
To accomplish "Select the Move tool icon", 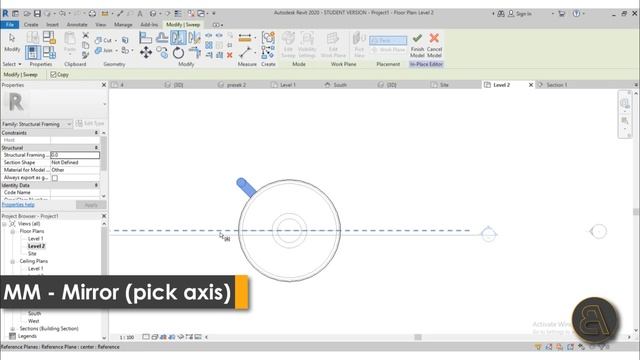I will 146,53.
